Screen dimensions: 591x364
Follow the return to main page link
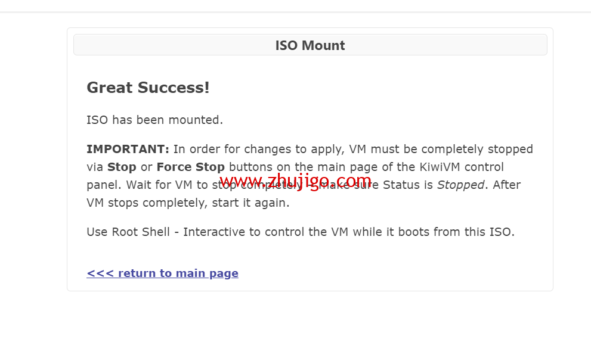click(x=162, y=273)
